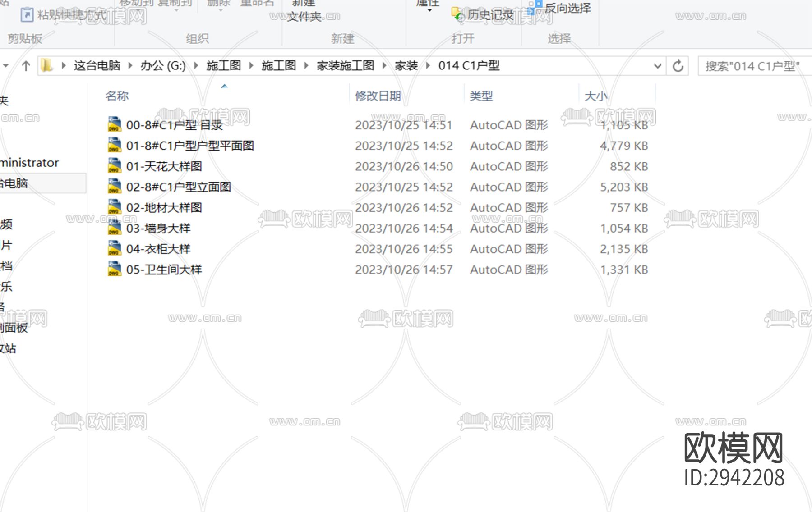Click the folder icon in address bar
Viewport: 812px width, 512px height.
pyautogui.click(x=45, y=65)
